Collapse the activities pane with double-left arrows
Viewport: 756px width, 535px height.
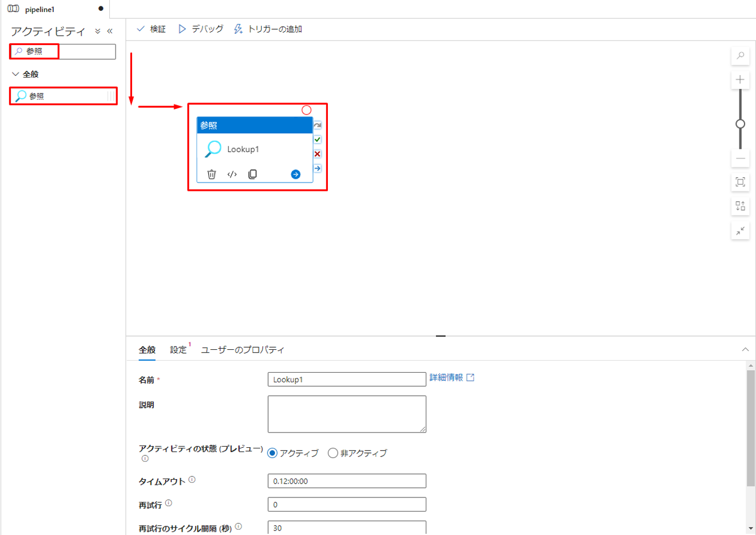tap(110, 31)
